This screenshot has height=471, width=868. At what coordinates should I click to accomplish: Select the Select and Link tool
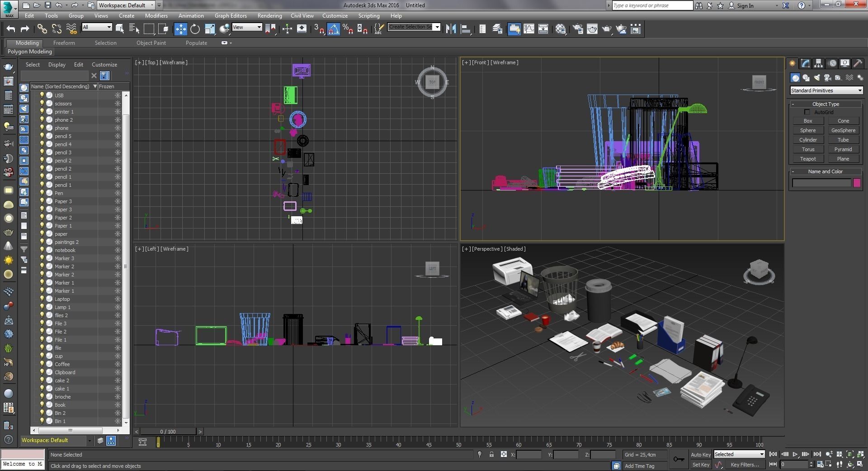click(x=42, y=29)
